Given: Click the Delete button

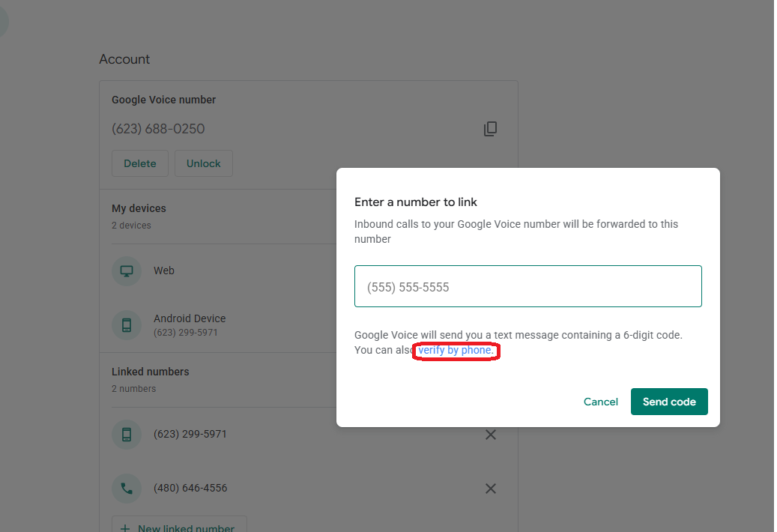Looking at the screenshot, I should (140, 163).
